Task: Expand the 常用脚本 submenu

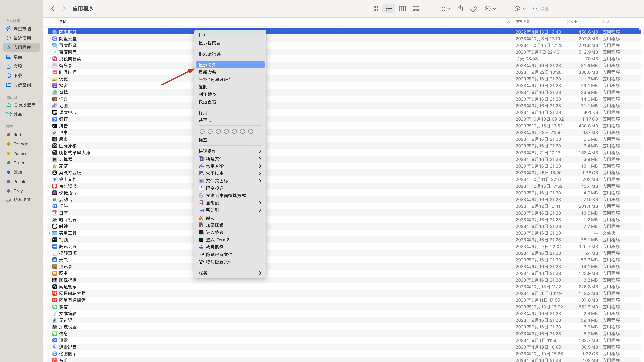Action: [230, 173]
